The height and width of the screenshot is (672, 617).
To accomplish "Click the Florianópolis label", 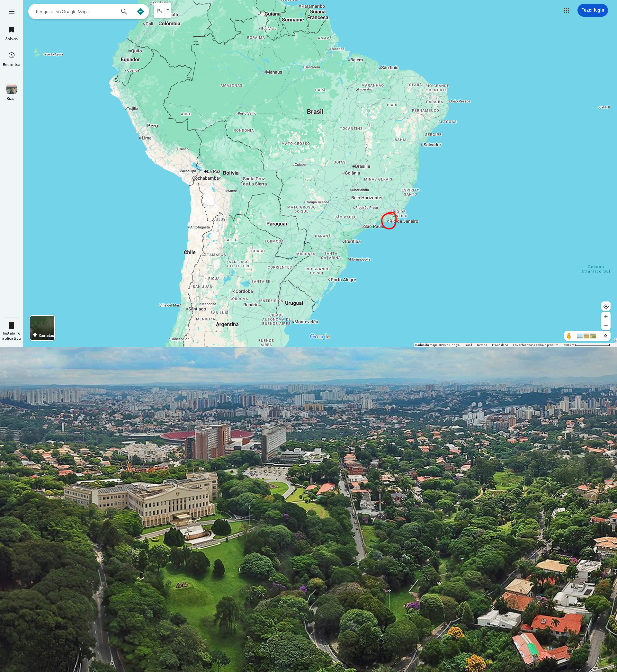I will point(360,259).
